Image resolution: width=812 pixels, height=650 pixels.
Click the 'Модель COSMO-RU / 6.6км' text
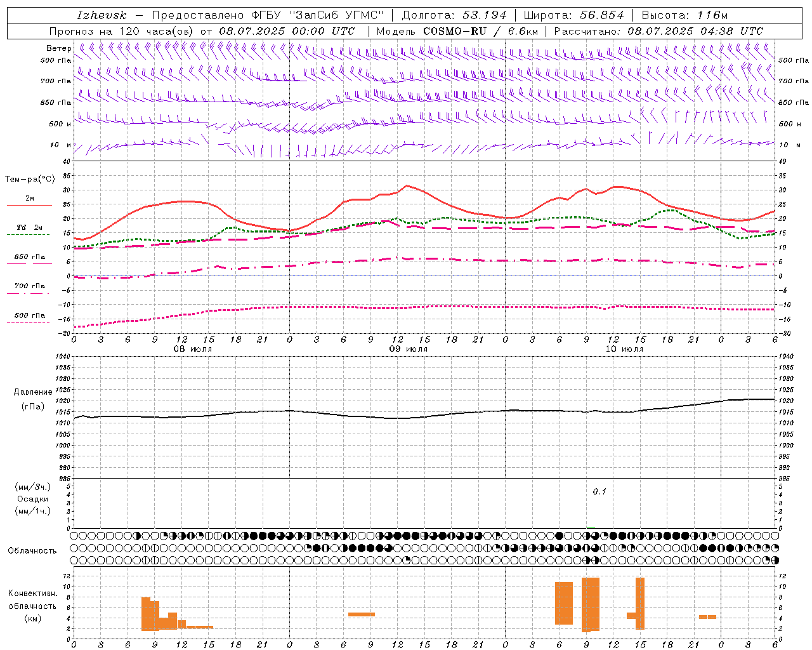click(x=457, y=31)
